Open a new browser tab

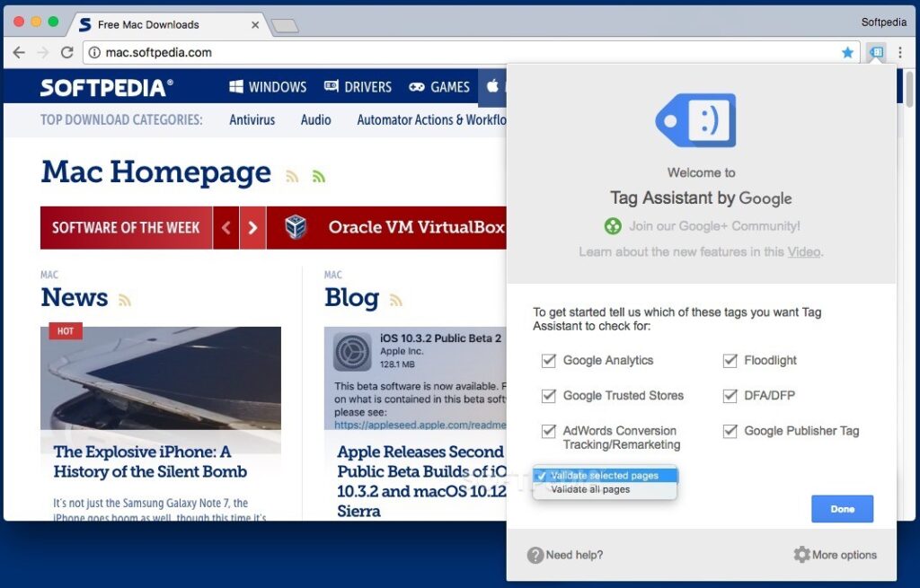(x=285, y=26)
